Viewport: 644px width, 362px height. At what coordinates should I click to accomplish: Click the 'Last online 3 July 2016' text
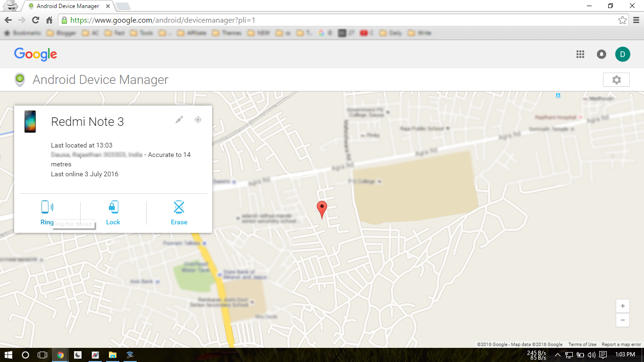point(84,174)
